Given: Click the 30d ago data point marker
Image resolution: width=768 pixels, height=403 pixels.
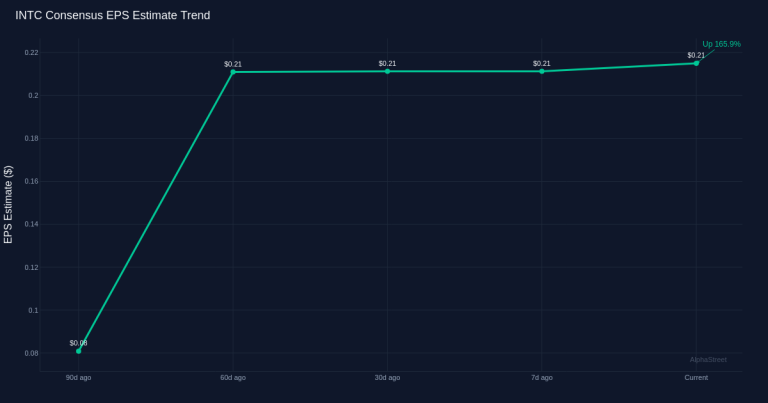Looking at the screenshot, I should pyautogui.click(x=387, y=71).
